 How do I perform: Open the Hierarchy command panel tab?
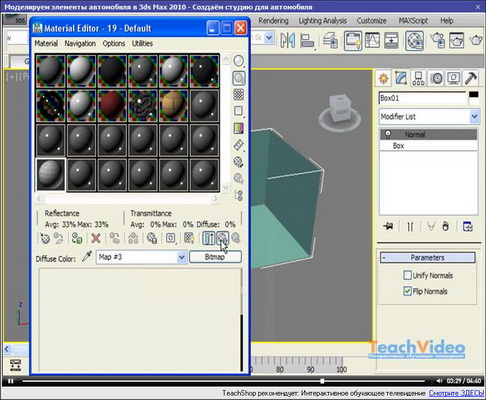click(418, 79)
